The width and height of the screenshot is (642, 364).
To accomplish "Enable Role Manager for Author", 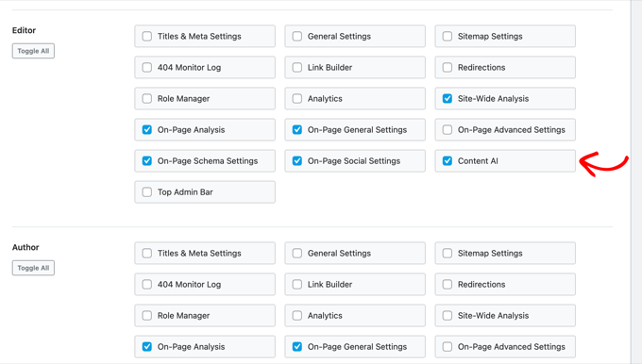I will 147,315.
